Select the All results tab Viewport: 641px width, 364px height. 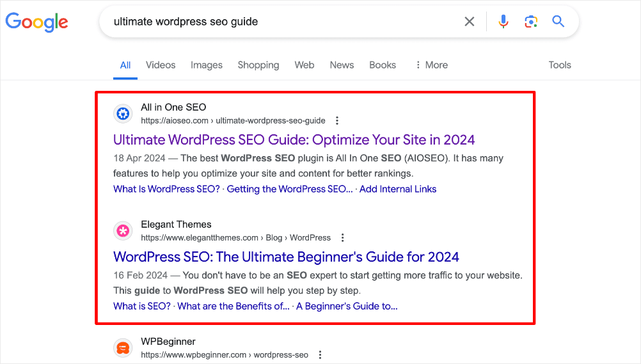click(x=125, y=65)
